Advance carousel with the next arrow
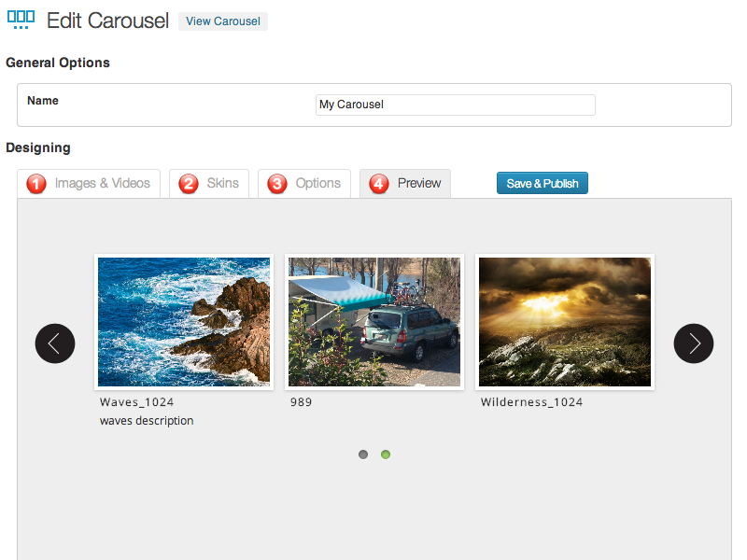747x560 pixels. pos(693,343)
